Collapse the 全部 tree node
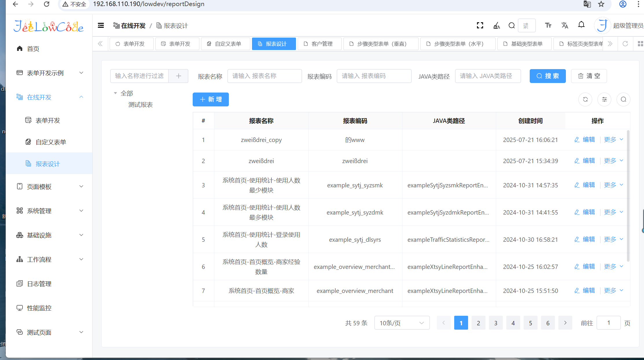The width and height of the screenshot is (644, 360). (115, 93)
